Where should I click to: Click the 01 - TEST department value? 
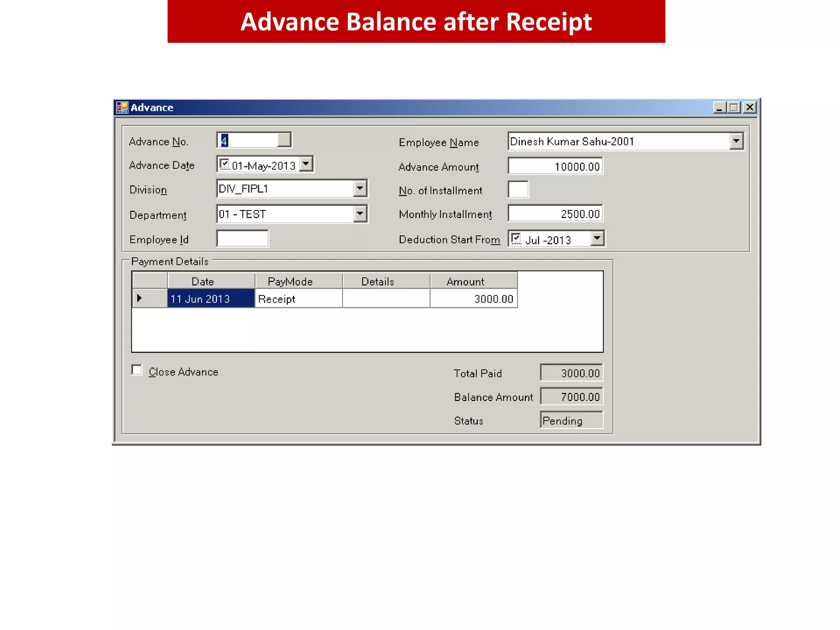(x=242, y=214)
